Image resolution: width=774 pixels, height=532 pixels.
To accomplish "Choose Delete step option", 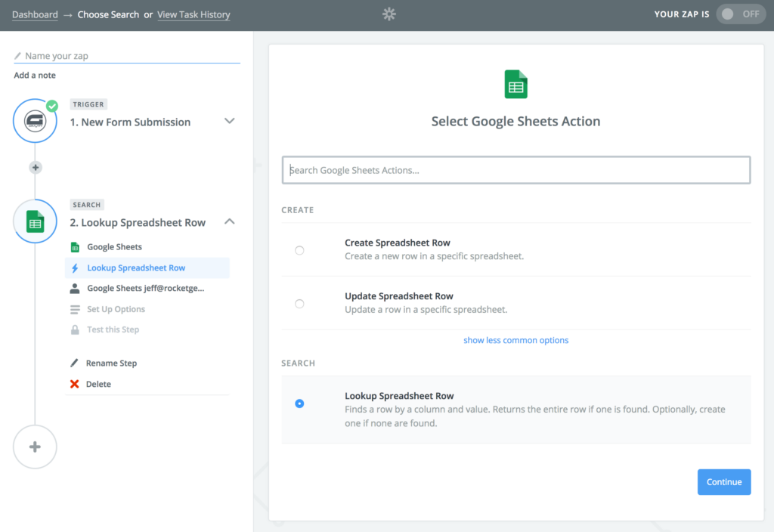I will tap(98, 384).
